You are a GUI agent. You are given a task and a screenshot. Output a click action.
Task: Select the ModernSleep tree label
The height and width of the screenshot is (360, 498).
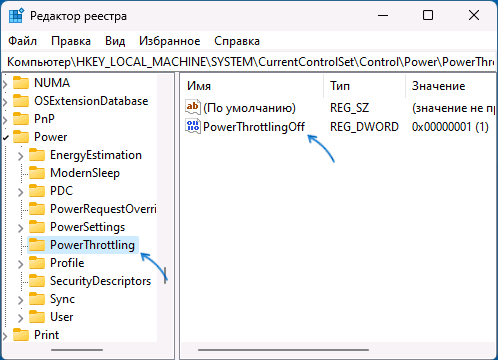click(x=85, y=173)
